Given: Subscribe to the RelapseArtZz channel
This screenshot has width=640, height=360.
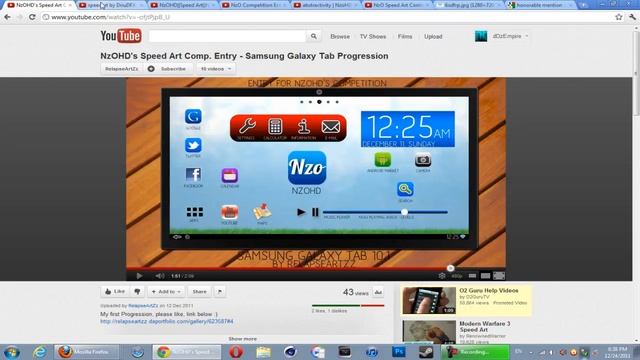Looking at the screenshot, I should pyautogui.click(x=168, y=69).
